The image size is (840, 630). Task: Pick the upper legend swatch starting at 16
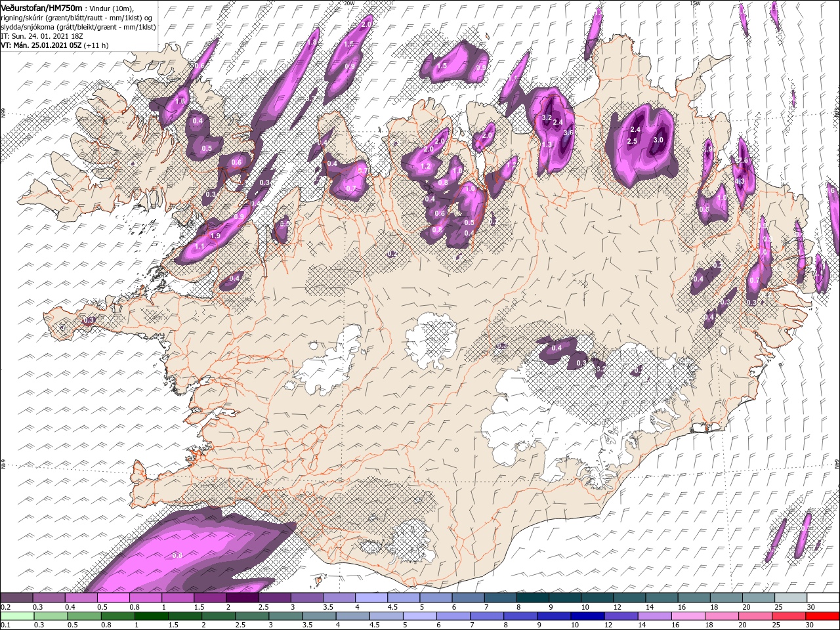(x=693, y=598)
